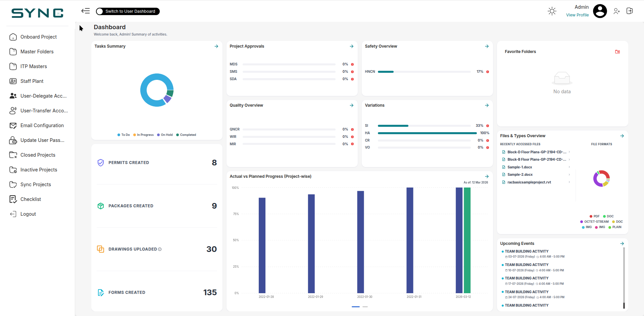Viewport: 644px width, 316px height.
Task: Expand racbasicsampleproject.rvt file chevron
Action: [569, 182]
